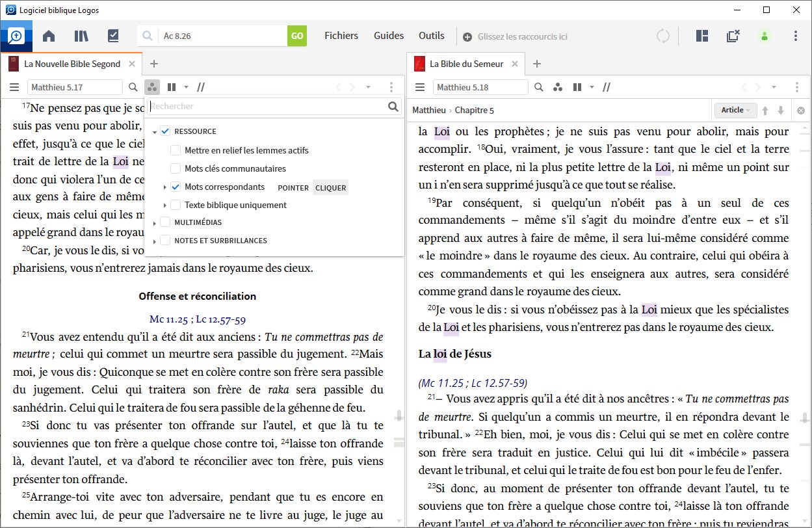Click the Ac 8.26 command box field
Image resolution: width=812 pixels, height=528 pixels.
point(223,36)
